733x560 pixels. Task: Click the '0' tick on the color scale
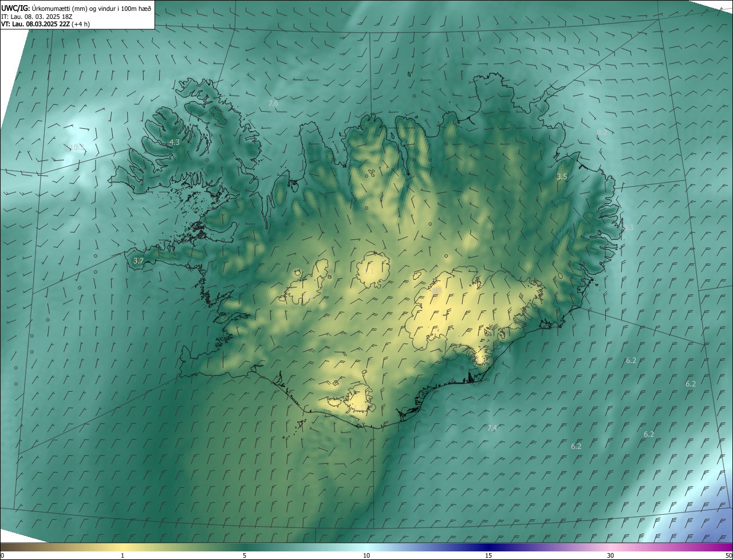pyautogui.click(x=2, y=555)
